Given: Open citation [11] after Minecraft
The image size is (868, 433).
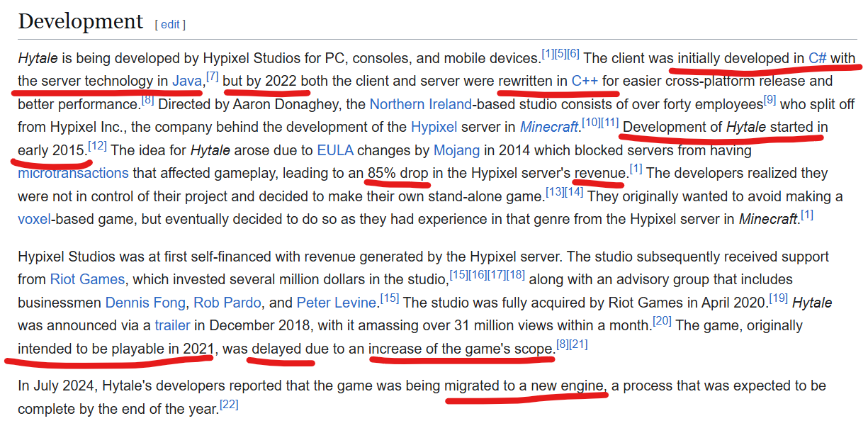Looking at the screenshot, I should pos(609,123).
